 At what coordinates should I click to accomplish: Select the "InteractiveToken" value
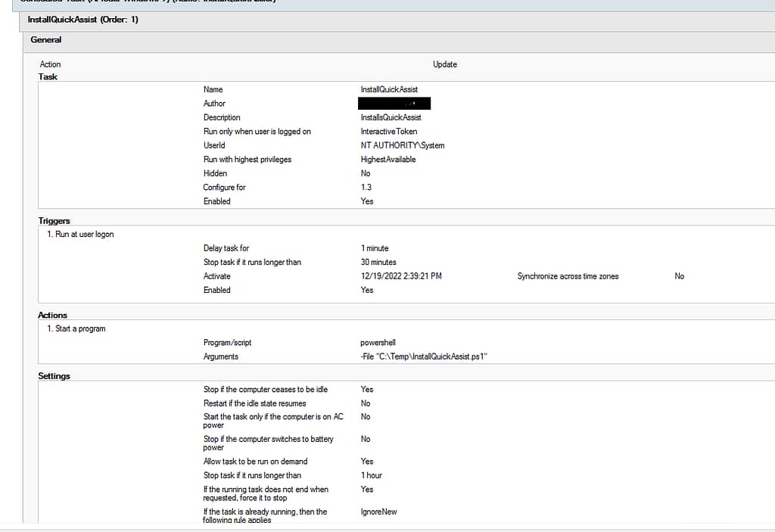tap(389, 132)
